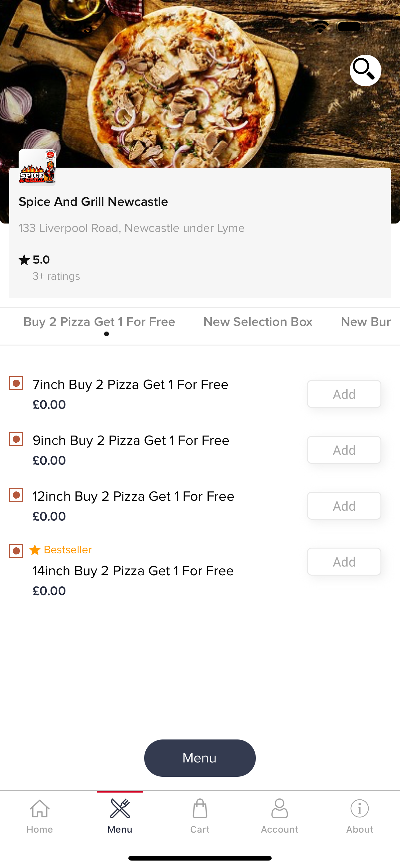Viewport: 400px width, 868px height.
Task: Open the Cart bag icon
Action: (200, 808)
